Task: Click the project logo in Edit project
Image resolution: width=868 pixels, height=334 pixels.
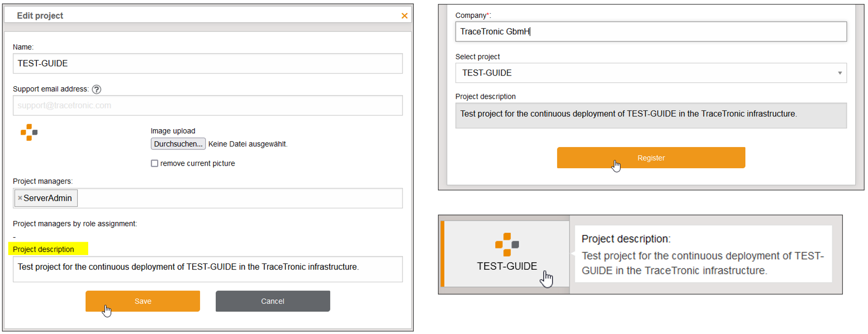Action: (x=29, y=132)
